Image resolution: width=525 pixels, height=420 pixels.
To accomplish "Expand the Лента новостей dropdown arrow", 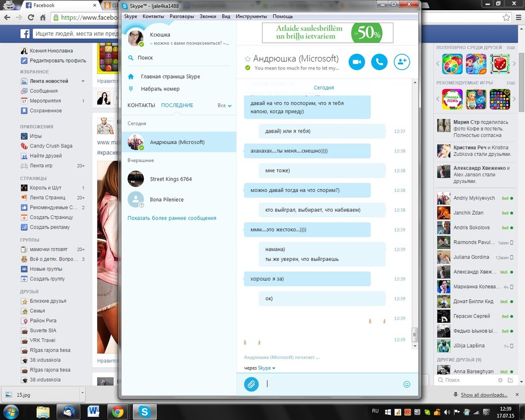I will pyautogui.click(x=82, y=81).
